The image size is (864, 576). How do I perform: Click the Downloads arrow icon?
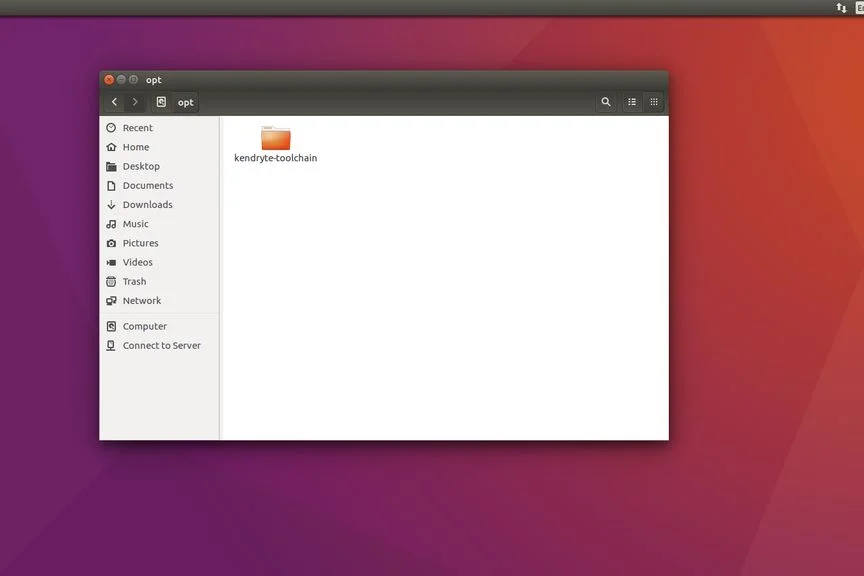[x=111, y=205]
